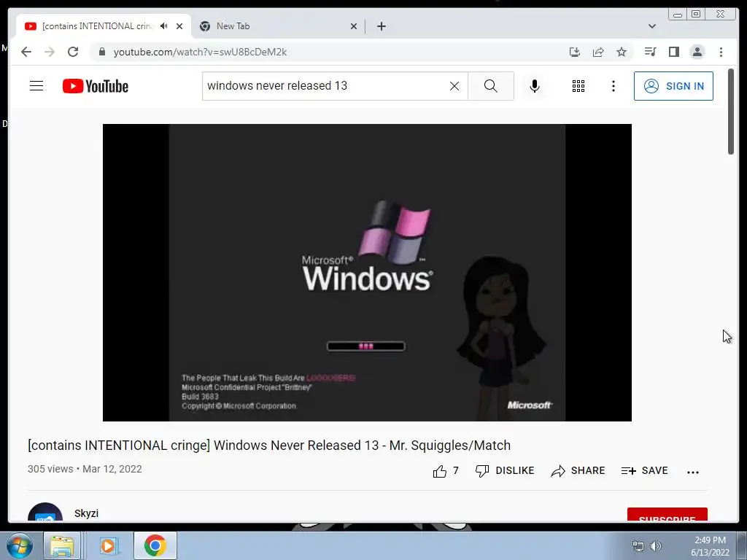Close the YouTube video tab
747x560 pixels.
click(x=179, y=26)
